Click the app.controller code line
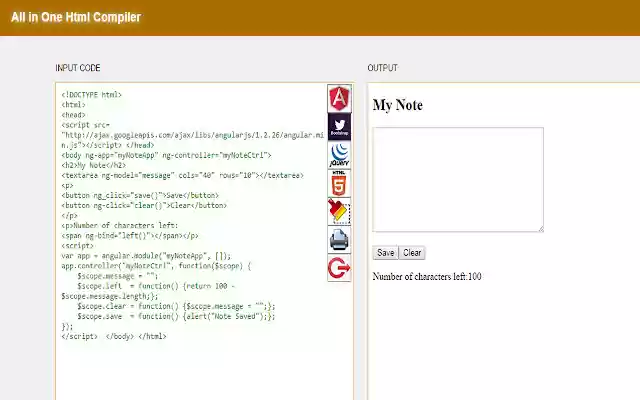640x400 pixels. click(x=156, y=266)
